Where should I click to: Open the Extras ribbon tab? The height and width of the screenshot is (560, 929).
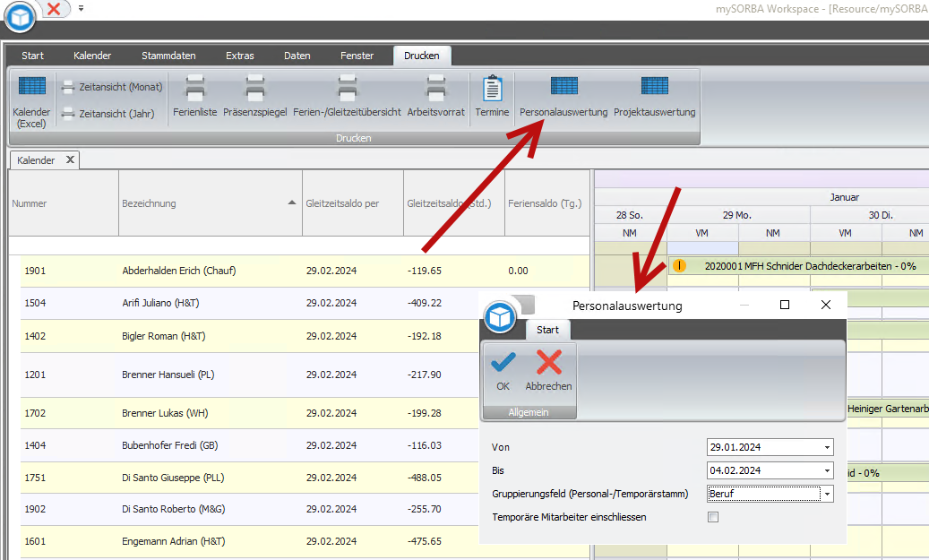coord(239,56)
